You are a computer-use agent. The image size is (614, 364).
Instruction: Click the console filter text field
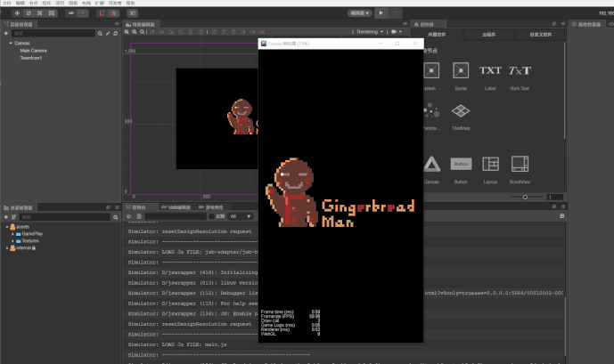click(x=176, y=216)
